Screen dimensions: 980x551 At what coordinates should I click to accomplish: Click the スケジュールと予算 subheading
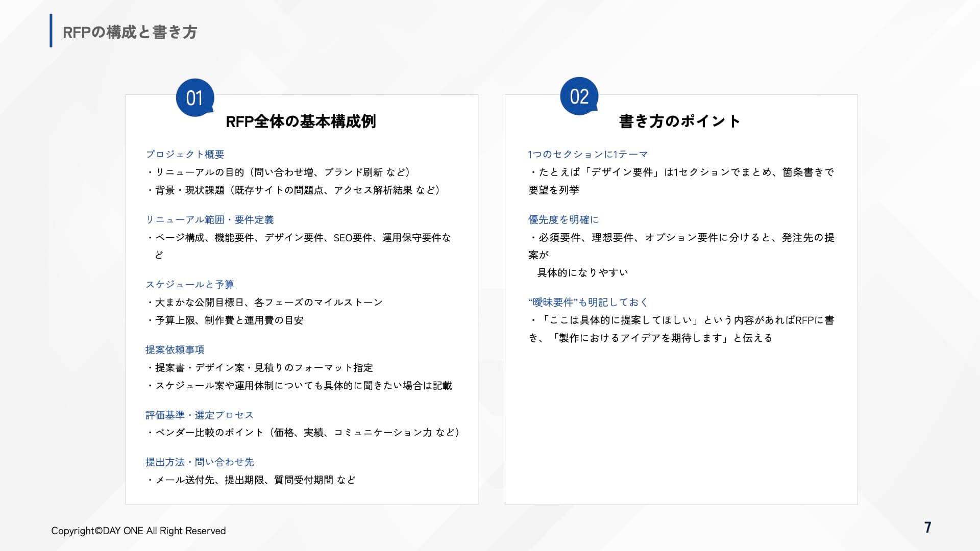point(190,284)
